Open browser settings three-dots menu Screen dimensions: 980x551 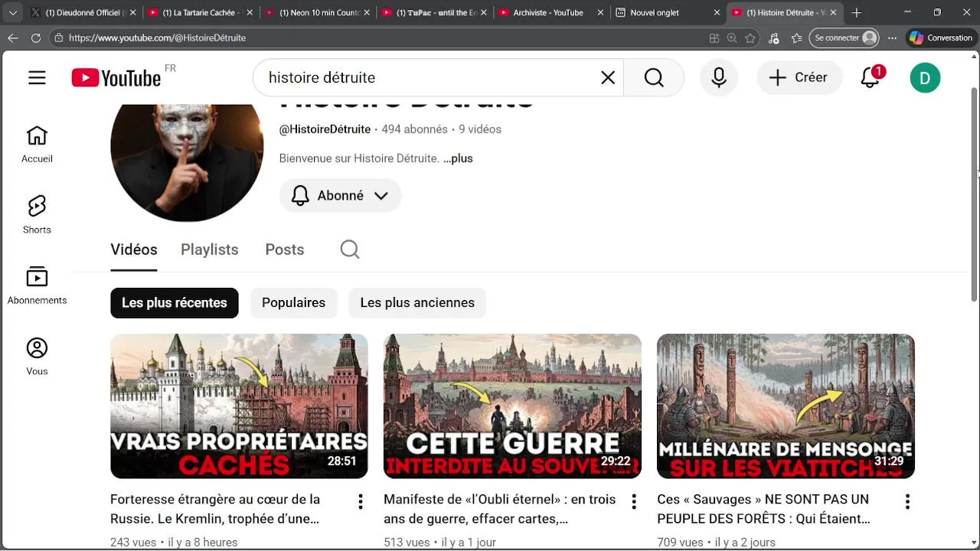click(x=893, y=37)
